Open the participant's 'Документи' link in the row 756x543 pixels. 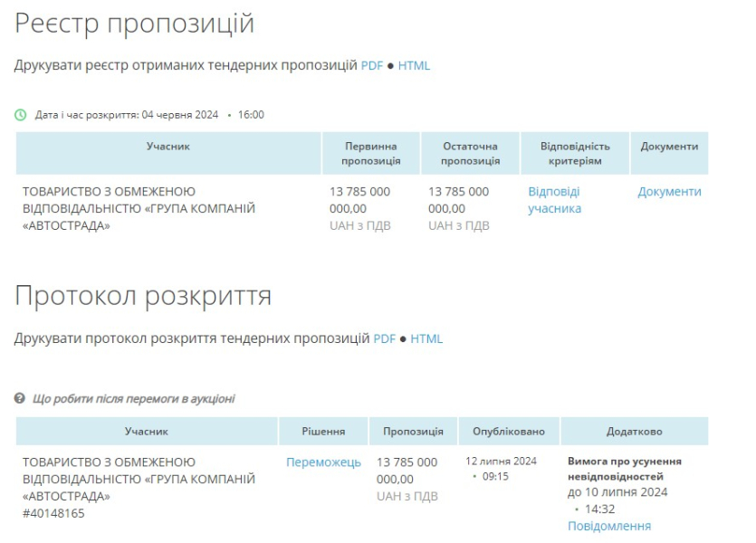click(x=669, y=192)
